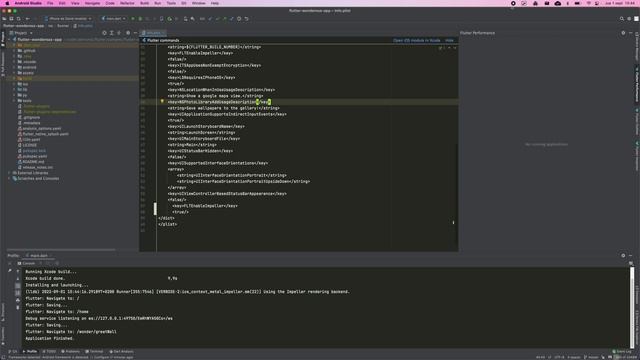Collapse the flutter-wonderous-app root node

(x=9, y=40)
